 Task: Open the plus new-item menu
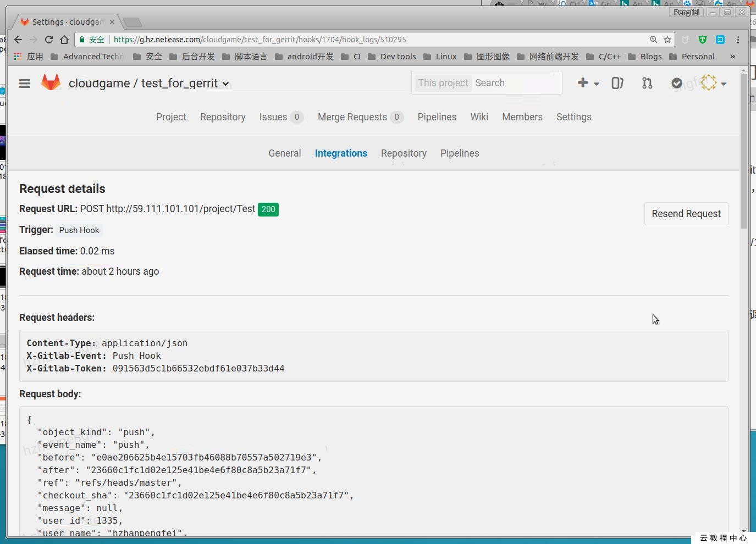588,83
